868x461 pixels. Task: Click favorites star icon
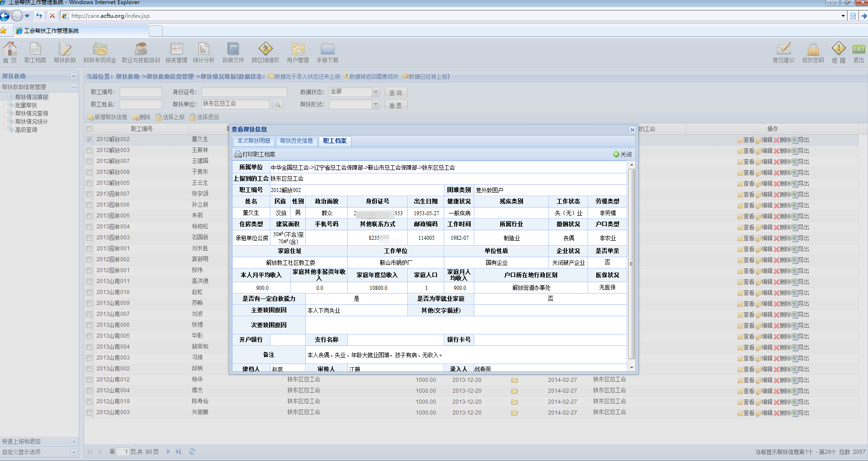[4, 30]
